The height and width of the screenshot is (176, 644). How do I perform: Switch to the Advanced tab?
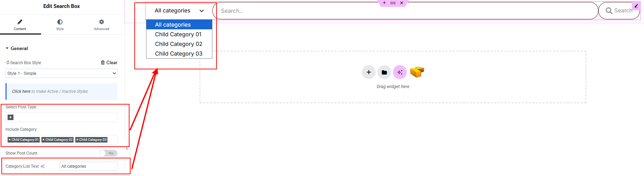(x=102, y=25)
